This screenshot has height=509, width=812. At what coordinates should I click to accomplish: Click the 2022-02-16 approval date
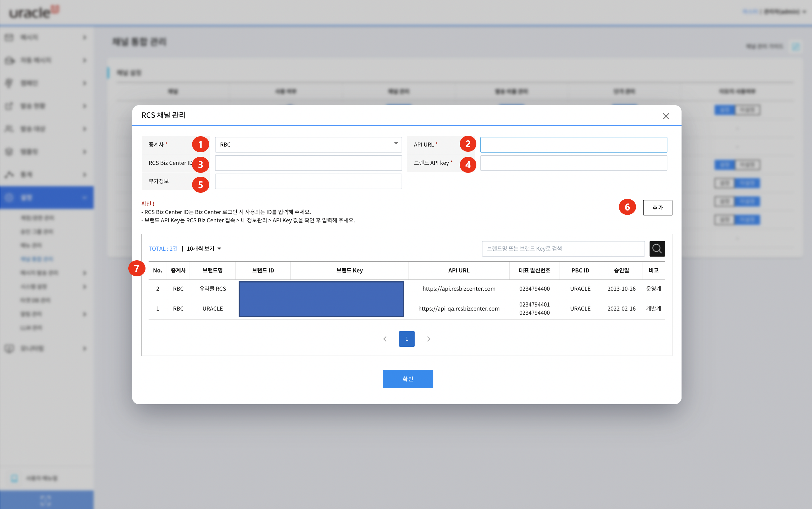click(621, 309)
